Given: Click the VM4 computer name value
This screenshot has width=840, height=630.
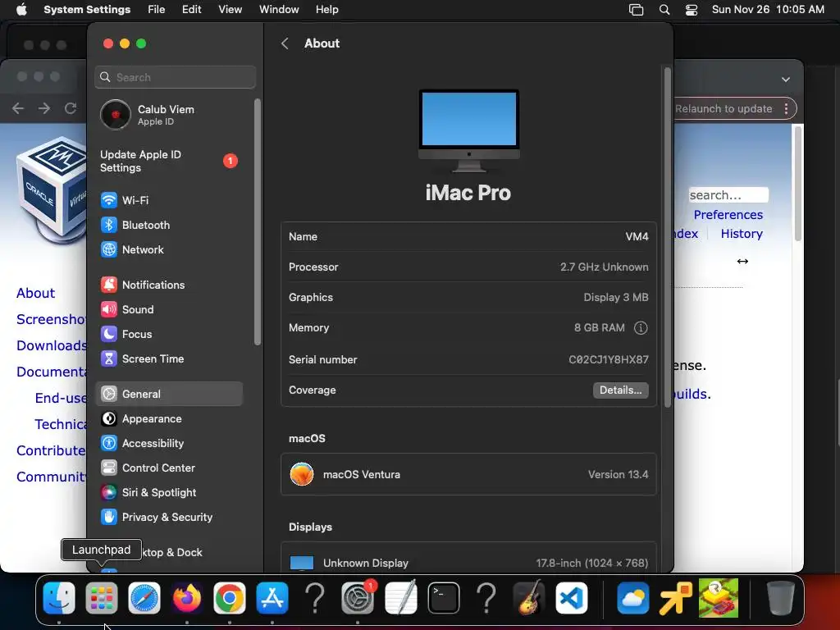Looking at the screenshot, I should pyautogui.click(x=637, y=237).
